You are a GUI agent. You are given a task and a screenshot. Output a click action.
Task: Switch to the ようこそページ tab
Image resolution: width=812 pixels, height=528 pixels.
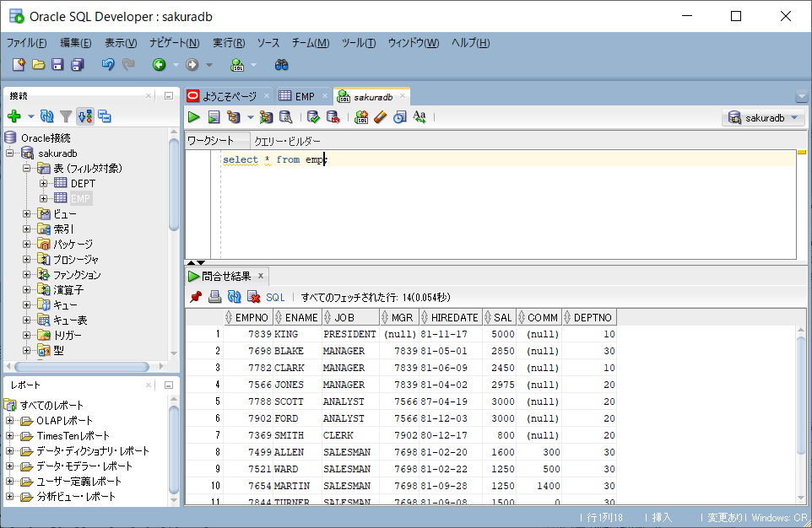229,96
